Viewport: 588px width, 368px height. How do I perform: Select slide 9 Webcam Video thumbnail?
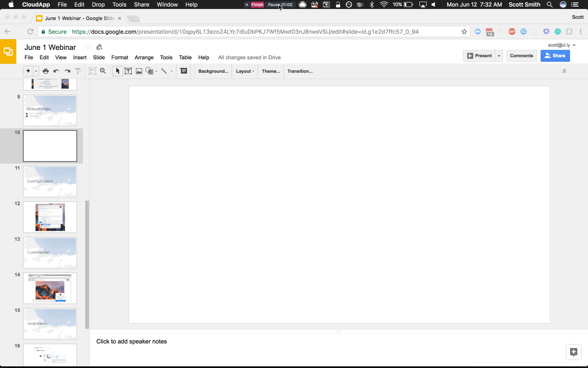(50, 110)
